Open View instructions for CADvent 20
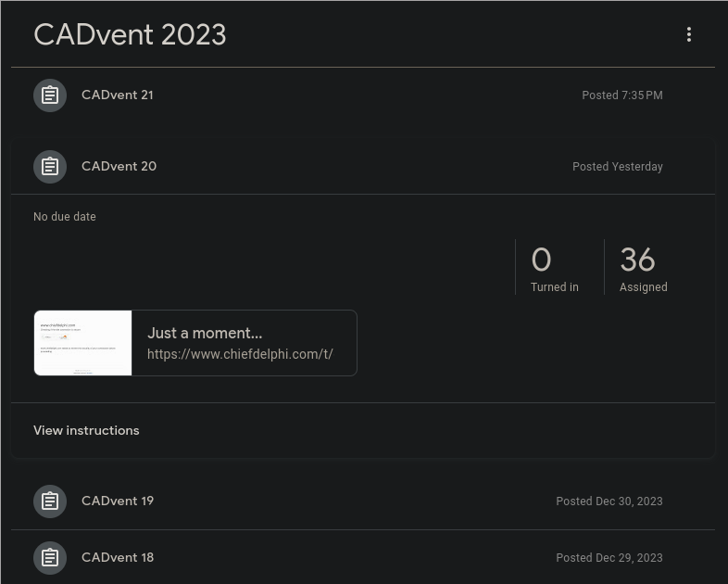This screenshot has width=728, height=584. [86, 431]
